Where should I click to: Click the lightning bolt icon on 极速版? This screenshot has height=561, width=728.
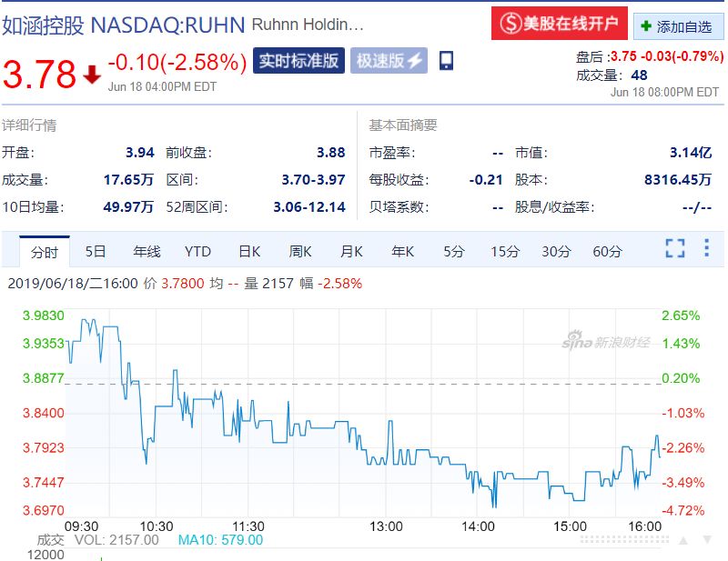415,60
